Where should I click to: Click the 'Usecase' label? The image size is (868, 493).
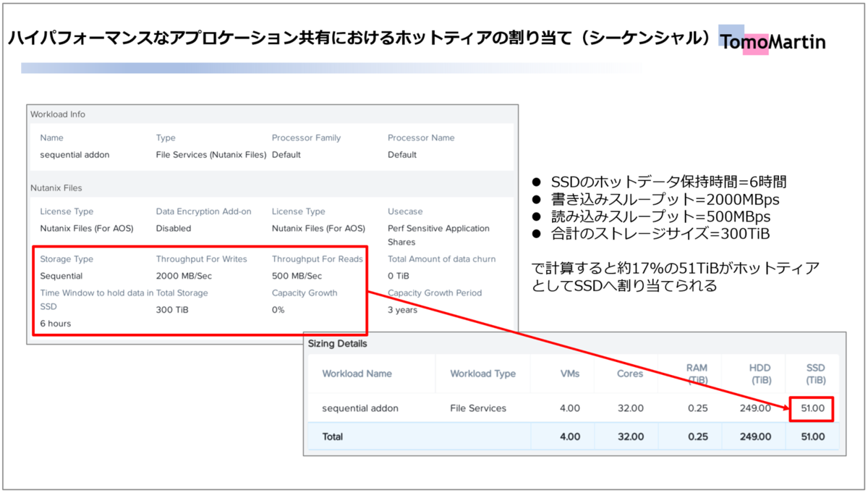click(405, 211)
